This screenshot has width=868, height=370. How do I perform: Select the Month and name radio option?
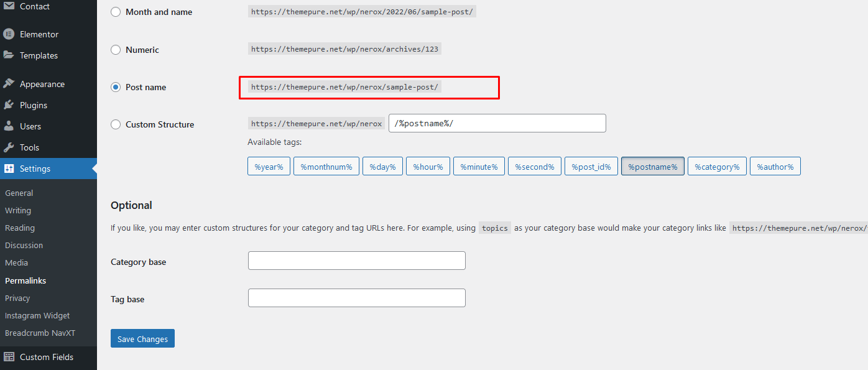tap(116, 12)
